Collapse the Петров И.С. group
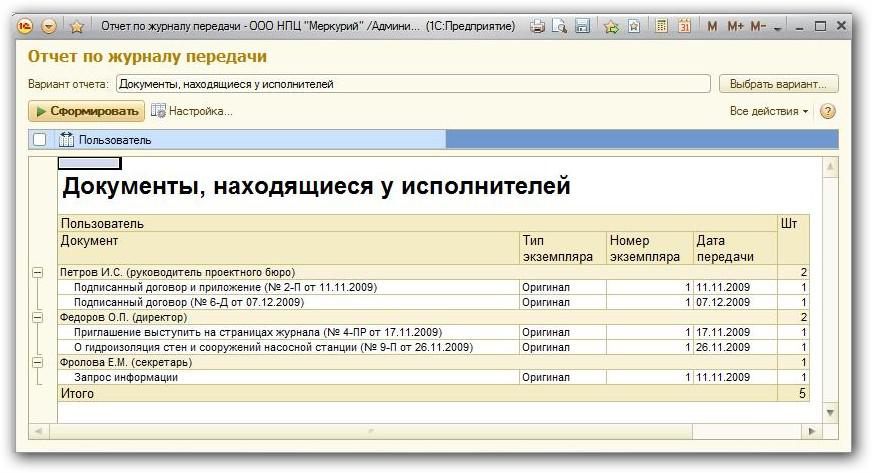872x473 pixels. [x=37, y=272]
